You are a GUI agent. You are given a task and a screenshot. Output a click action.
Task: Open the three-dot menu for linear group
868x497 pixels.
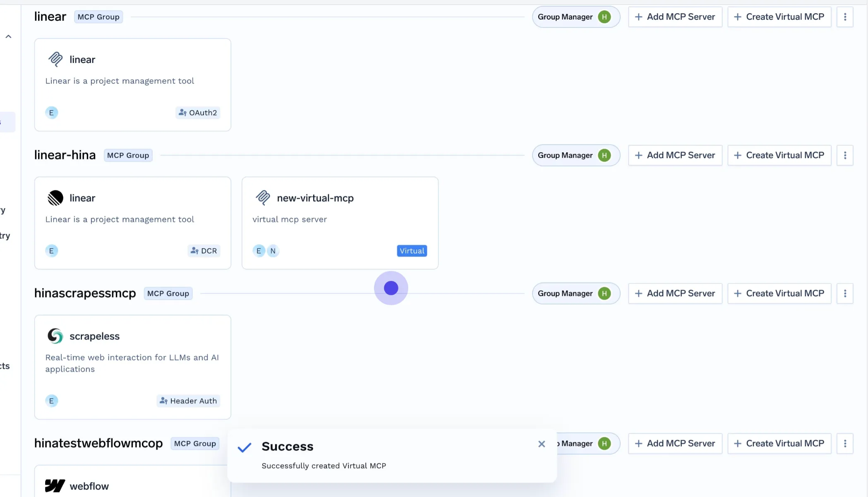[845, 17]
